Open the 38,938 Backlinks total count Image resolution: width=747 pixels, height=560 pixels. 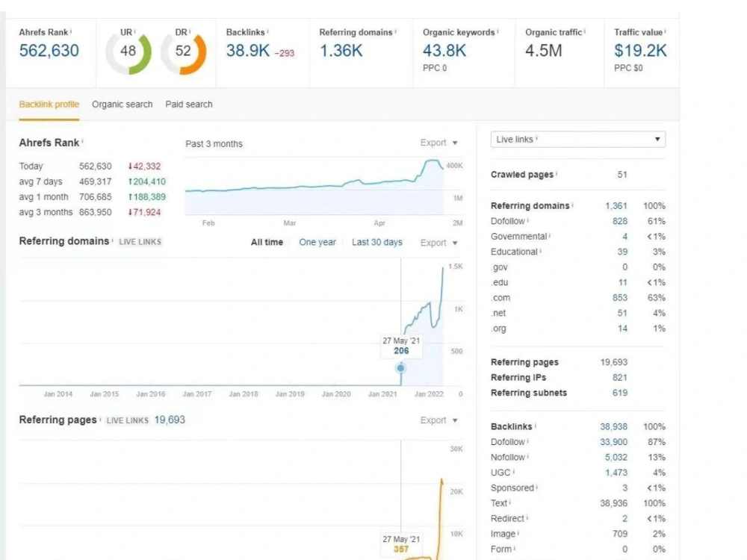coord(613,426)
